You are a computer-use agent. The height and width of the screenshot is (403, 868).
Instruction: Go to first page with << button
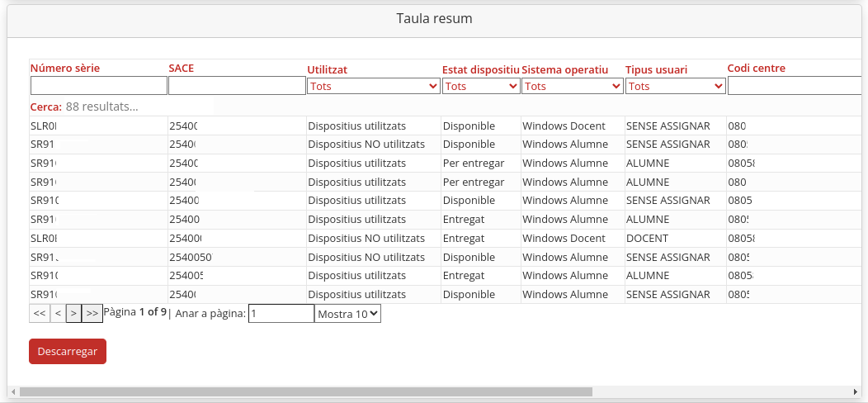tap(39, 314)
